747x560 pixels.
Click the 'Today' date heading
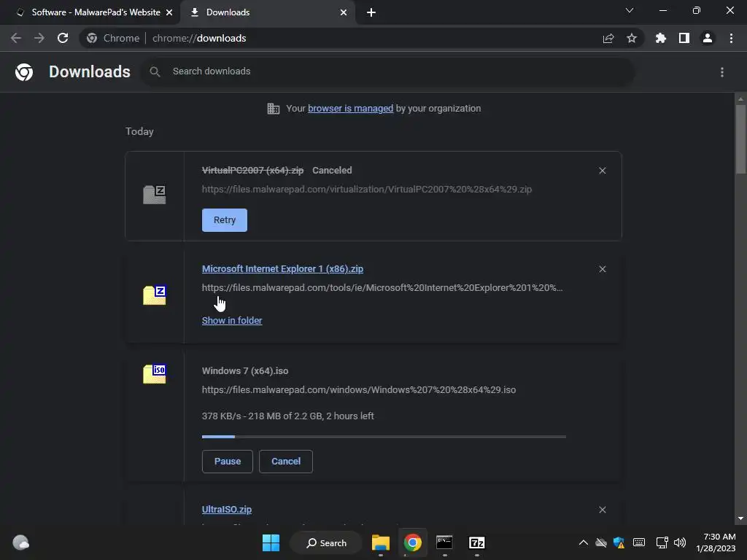click(x=139, y=132)
